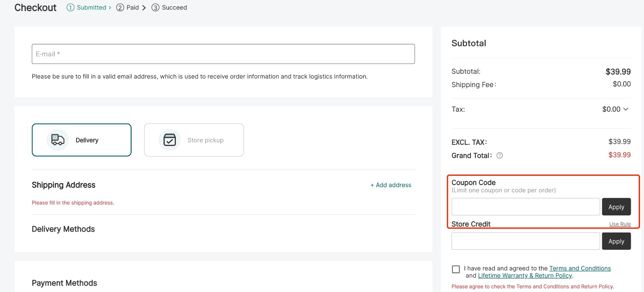Click the valid email address instruction text
Screen dimensions: 644x292
click(200, 76)
